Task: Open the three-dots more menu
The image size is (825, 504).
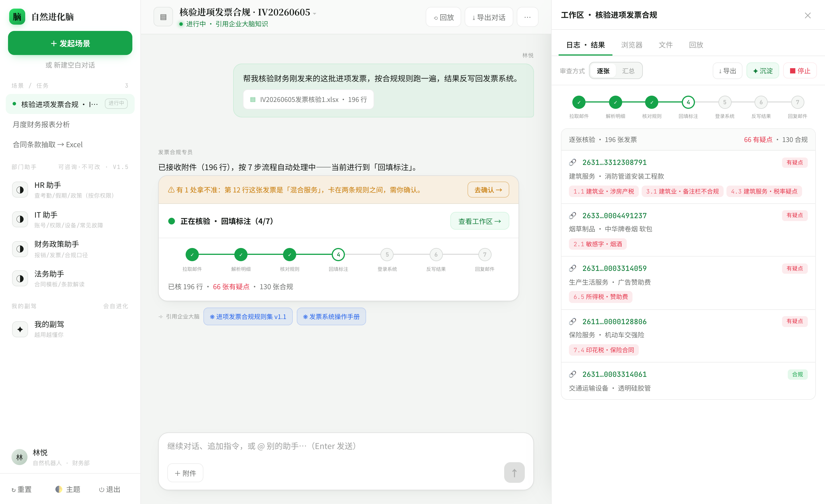Action: coord(527,17)
